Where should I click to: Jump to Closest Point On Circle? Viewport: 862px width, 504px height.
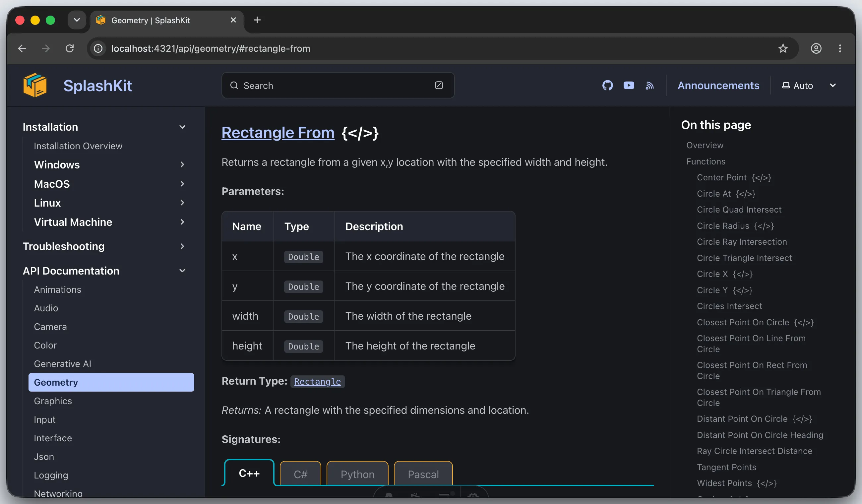coord(755,322)
